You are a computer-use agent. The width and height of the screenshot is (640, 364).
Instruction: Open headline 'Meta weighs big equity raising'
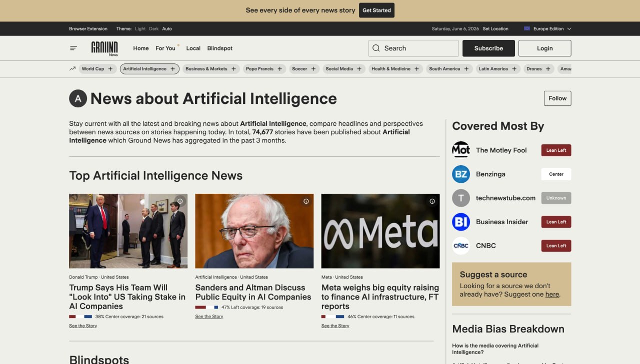(x=380, y=297)
